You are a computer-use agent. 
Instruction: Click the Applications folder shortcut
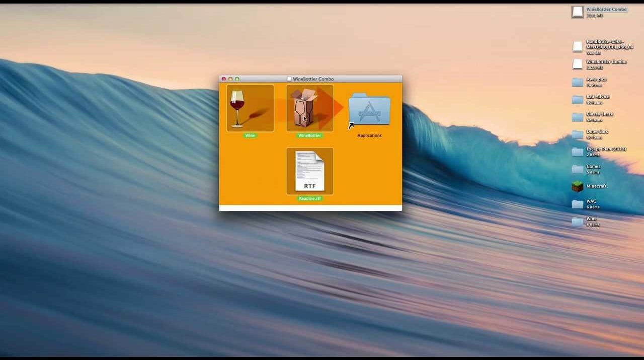click(x=369, y=110)
